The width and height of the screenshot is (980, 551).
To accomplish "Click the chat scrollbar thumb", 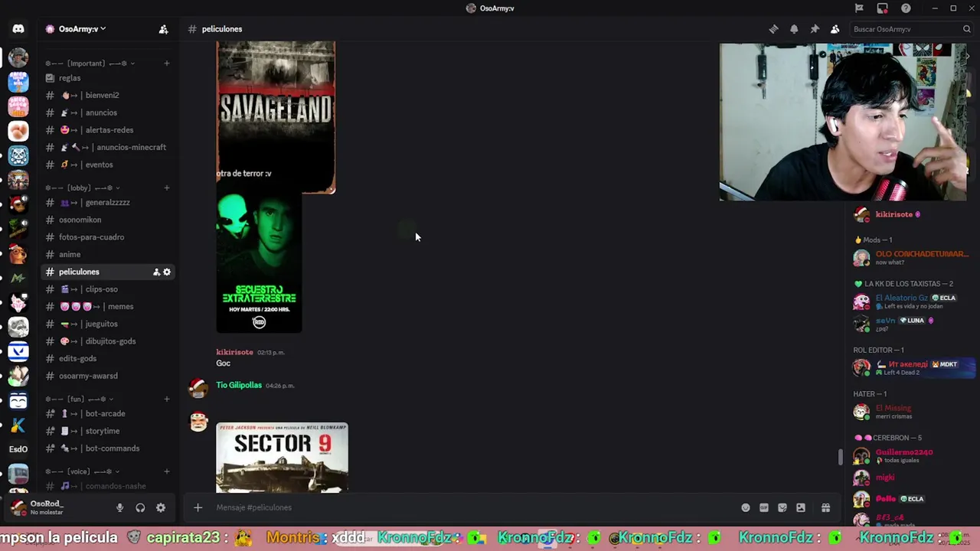I will click(840, 457).
